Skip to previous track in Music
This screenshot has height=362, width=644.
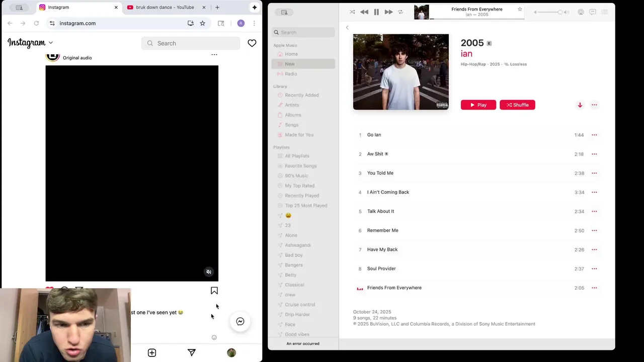point(364,12)
